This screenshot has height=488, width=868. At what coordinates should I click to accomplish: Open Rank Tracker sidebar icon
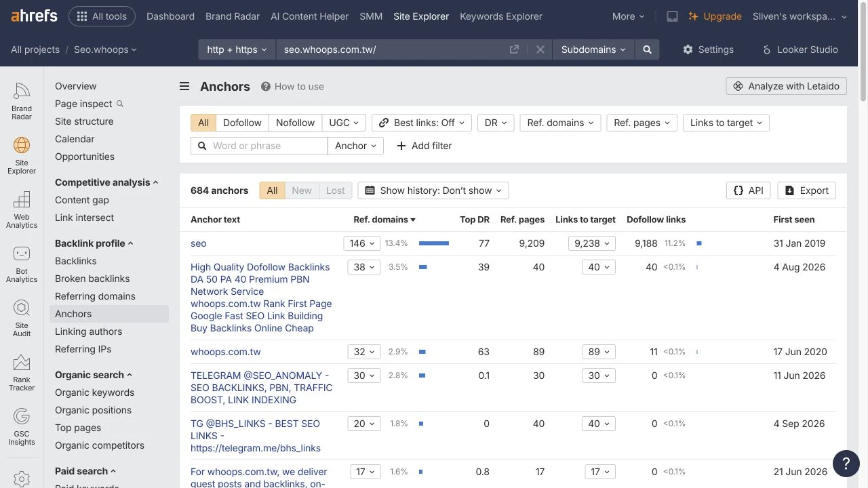(x=22, y=372)
